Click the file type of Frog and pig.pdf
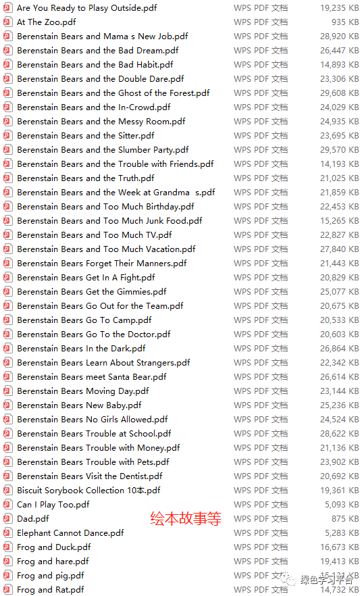Image resolution: width=364 pixels, height=596 pixels. click(261, 576)
